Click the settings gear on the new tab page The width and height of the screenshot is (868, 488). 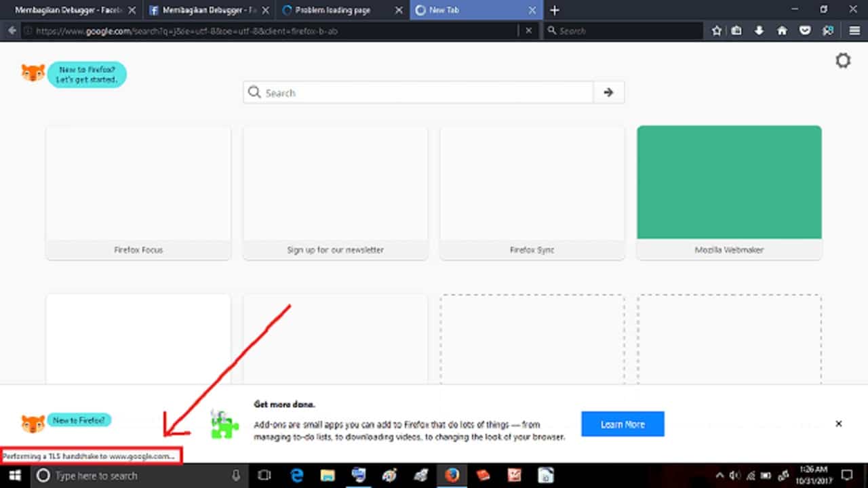(x=843, y=60)
